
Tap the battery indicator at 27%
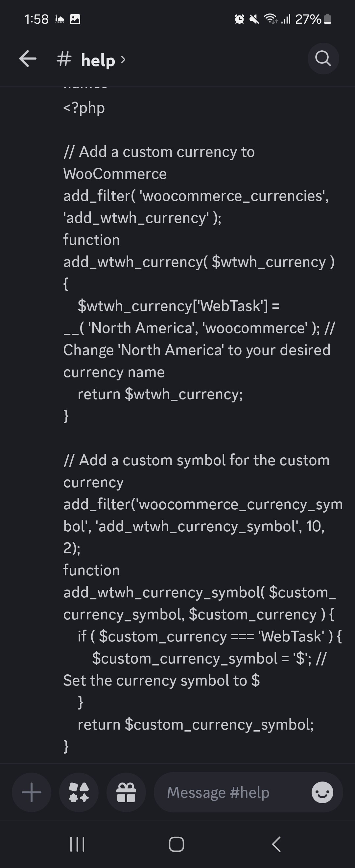[x=327, y=19]
